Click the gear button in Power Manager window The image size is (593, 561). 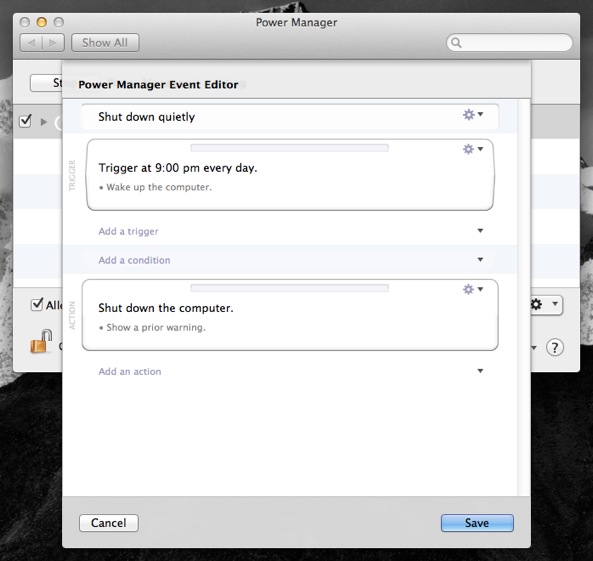click(546, 305)
